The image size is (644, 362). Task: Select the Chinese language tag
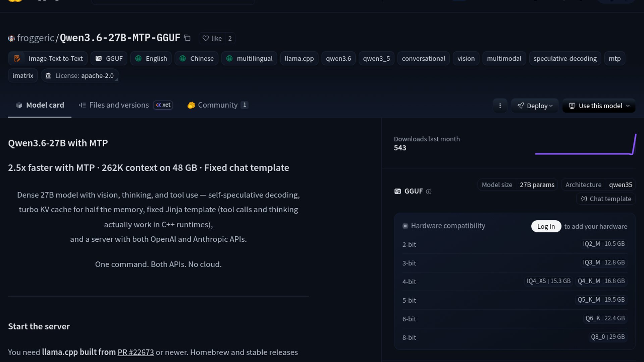[x=197, y=58]
